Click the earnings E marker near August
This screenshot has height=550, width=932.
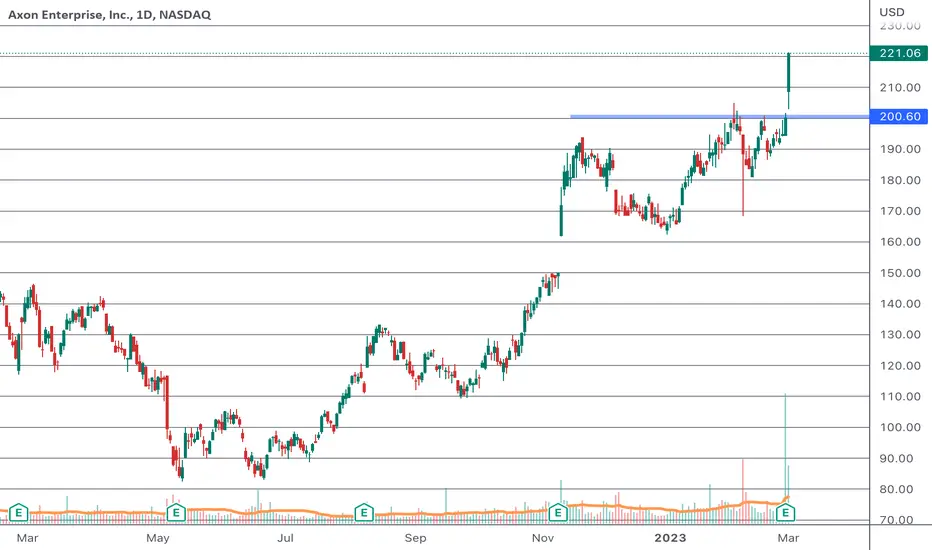tap(364, 512)
